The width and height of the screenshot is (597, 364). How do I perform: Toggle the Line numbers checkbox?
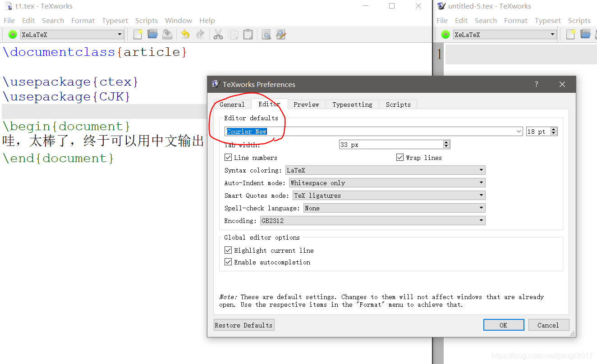point(228,157)
